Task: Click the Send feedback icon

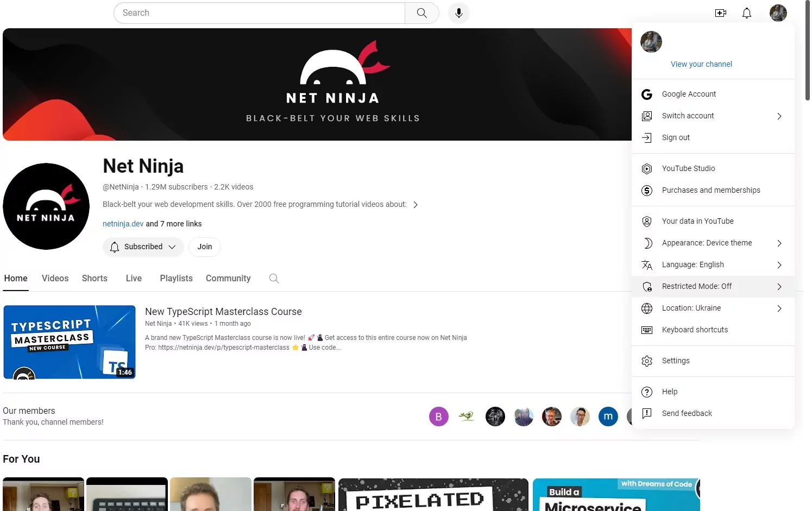Action: (647, 414)
